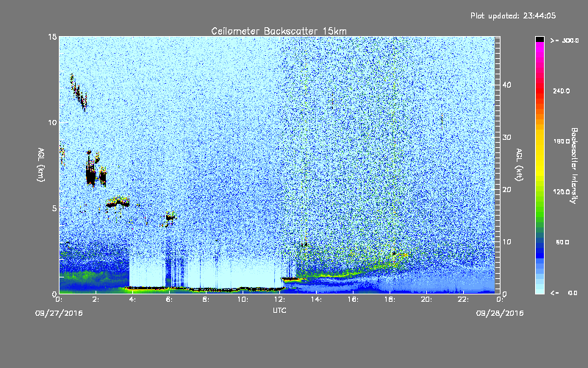Click the colorbar minimum label <= 0.0
588x368 pixels.
coord(564,292)
